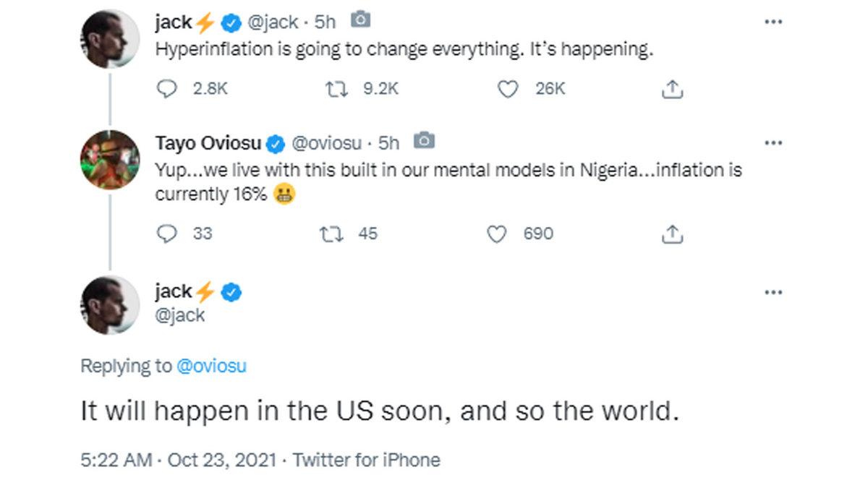Open more options on jack's first tweet

(x=773, y=22)
